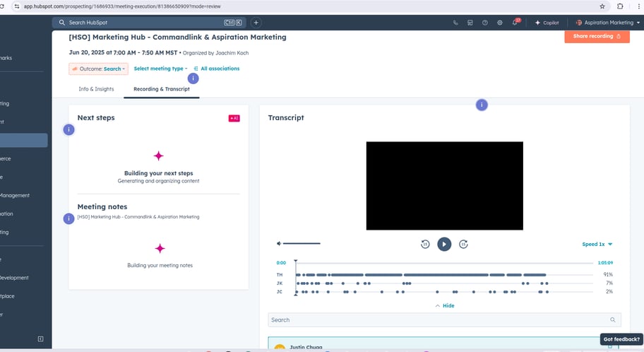Click the Share recording button
644x352 pixels.
[597, 36]
